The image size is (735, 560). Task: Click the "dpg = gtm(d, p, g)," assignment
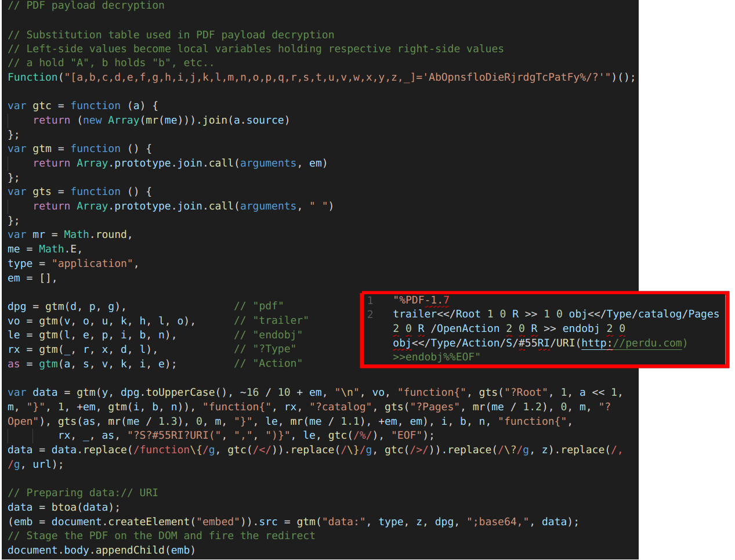[67, 306]
